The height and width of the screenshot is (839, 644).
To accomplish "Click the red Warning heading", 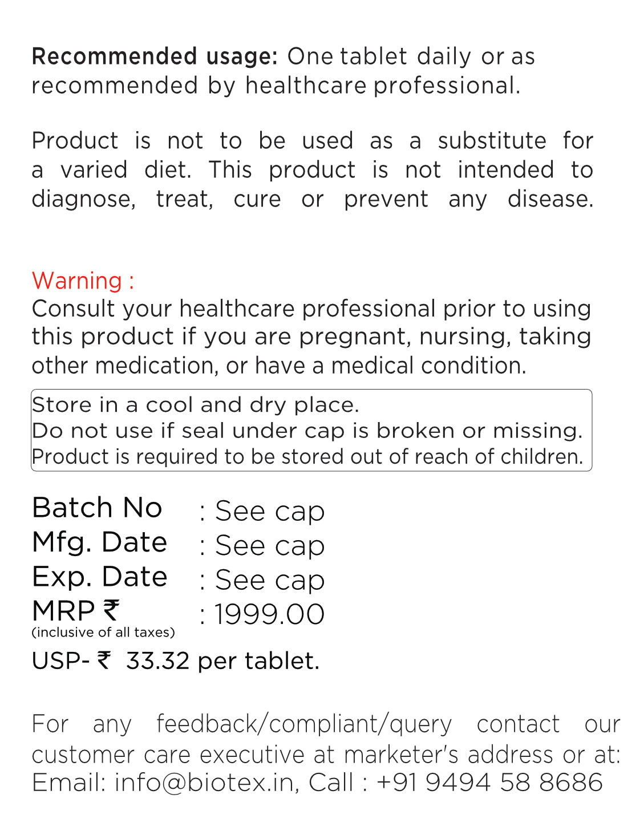I will (83, 281).
